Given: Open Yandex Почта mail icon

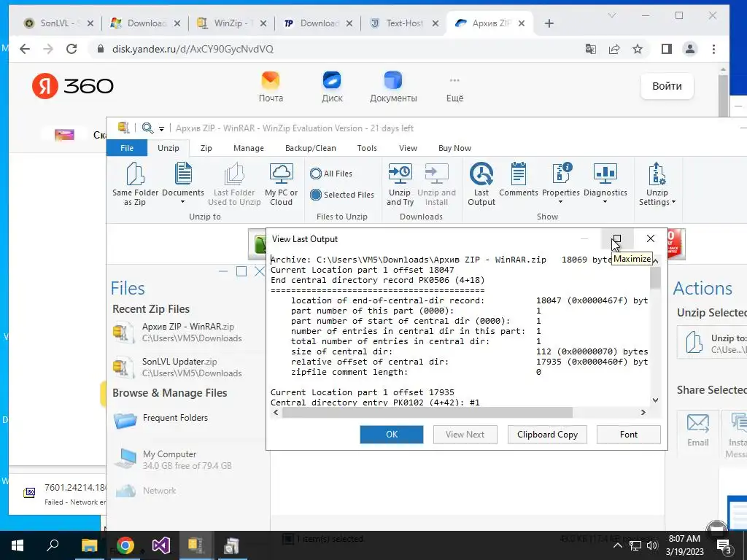Looking at the screenshot, I should point(271,80).
